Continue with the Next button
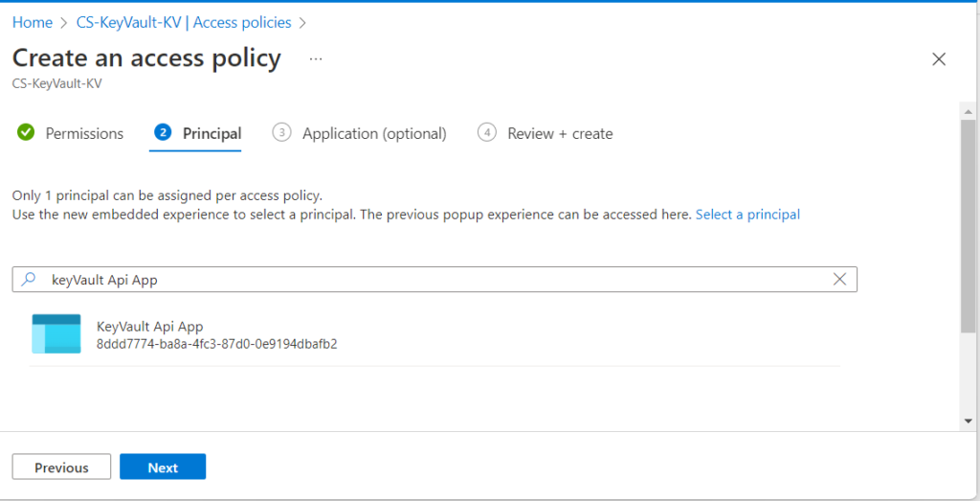This screenshot has width=980, height=501. click(163, 467)
